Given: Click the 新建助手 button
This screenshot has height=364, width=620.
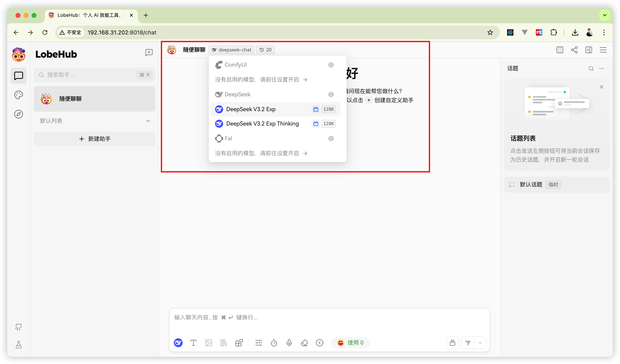Looking at the screenshot, I should pos(95,139).
